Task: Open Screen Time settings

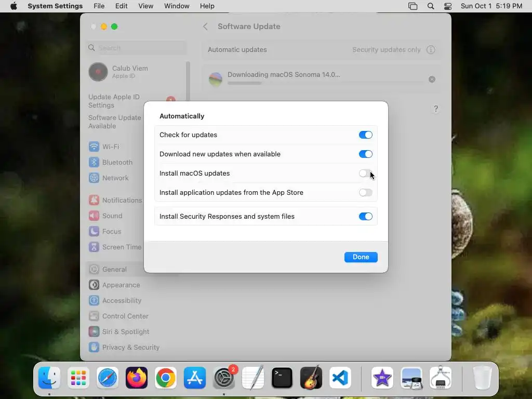Action: click(115, 247)
